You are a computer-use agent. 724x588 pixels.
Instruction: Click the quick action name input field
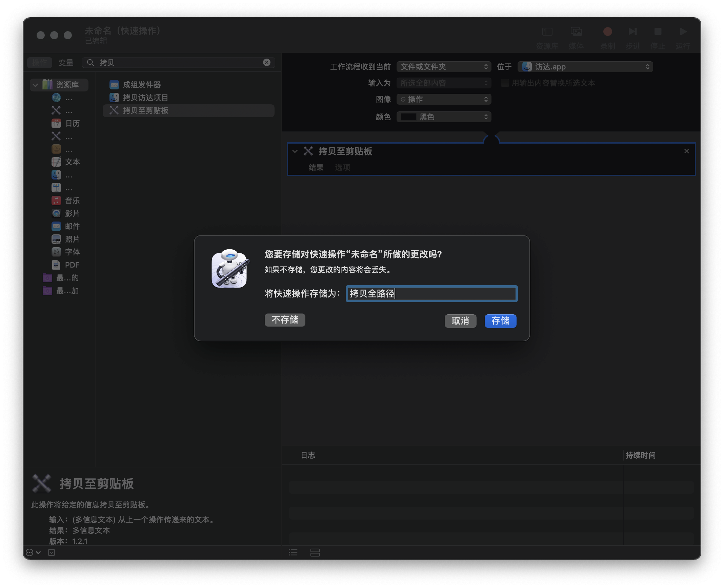click(x=431, y=293)
